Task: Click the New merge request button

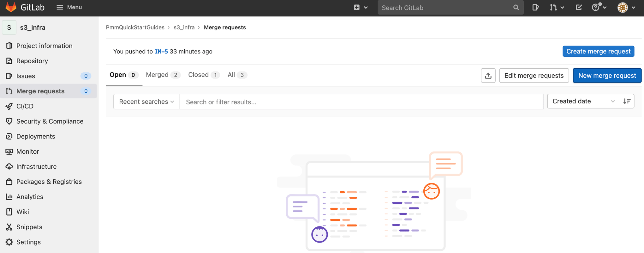Action: pyautogui.click(x=607, y=76)
